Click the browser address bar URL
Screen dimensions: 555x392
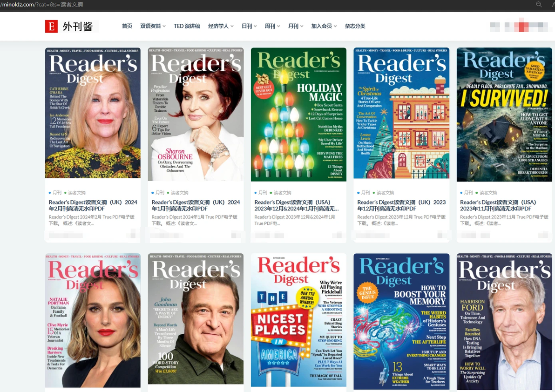42,5
